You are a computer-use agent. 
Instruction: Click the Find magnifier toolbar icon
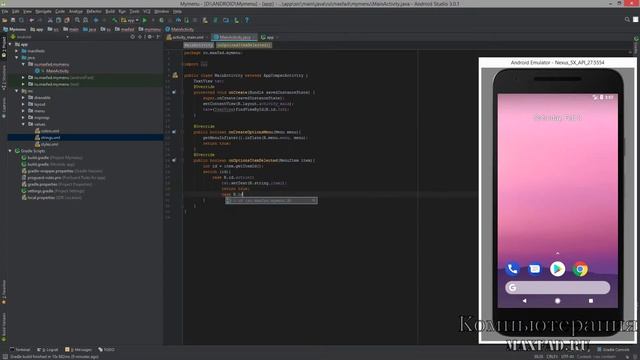[77, 20]
